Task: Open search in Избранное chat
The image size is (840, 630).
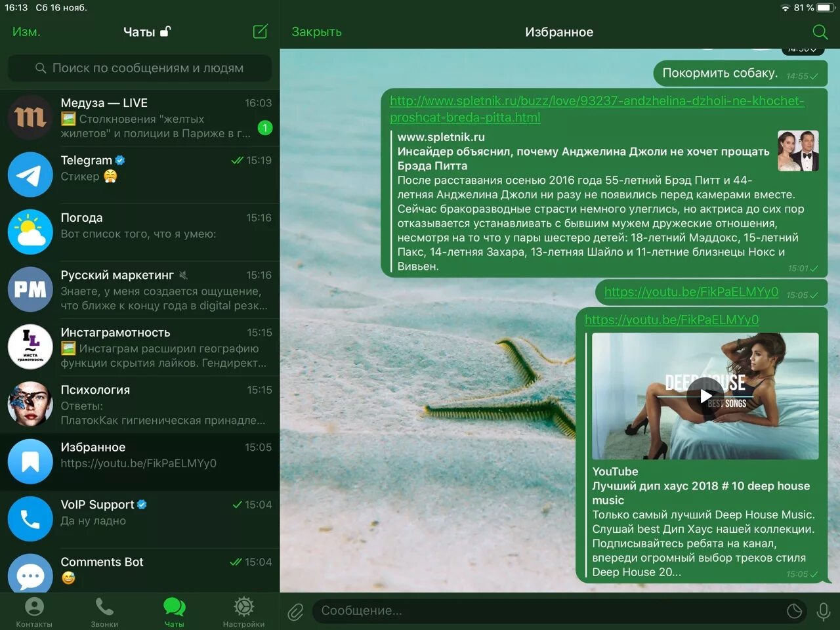Action: click(820, 31)
